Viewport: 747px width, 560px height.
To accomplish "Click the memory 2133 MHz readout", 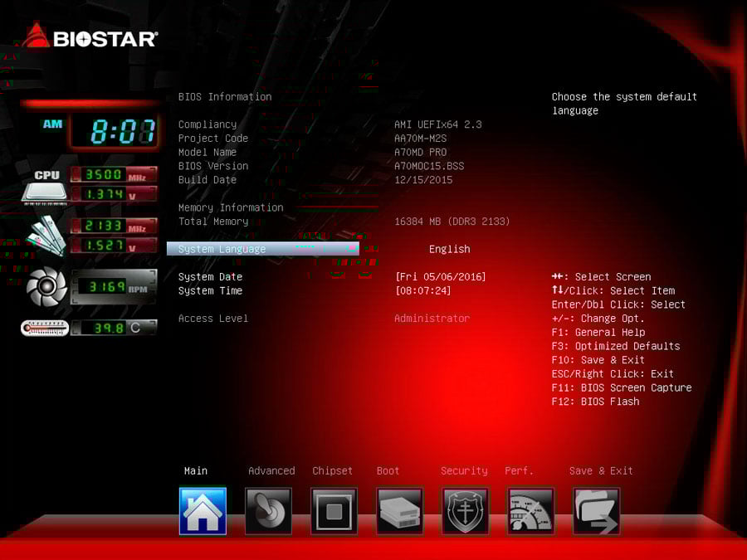I will 114,226.
